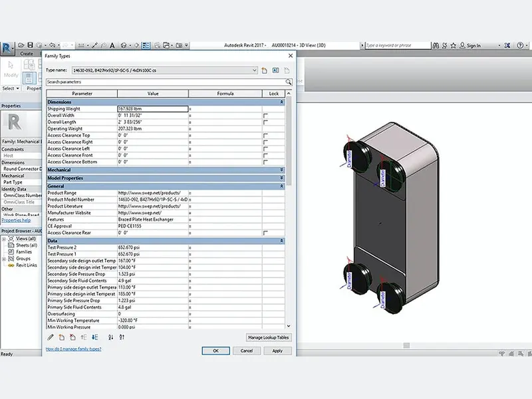Click the Autodesk Exchange X icon

pyautogui.click(x=507, y=45)
